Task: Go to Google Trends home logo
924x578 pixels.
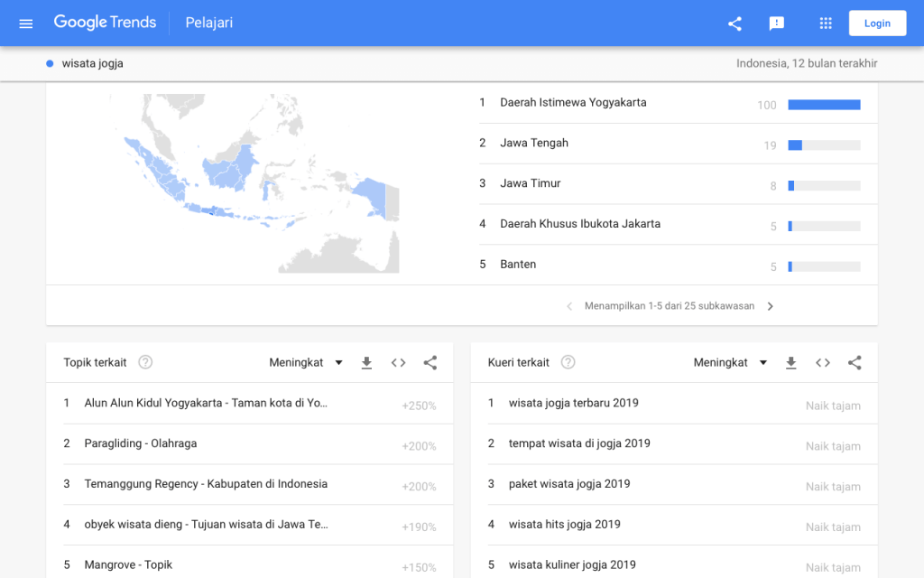Action: point(105,23)
